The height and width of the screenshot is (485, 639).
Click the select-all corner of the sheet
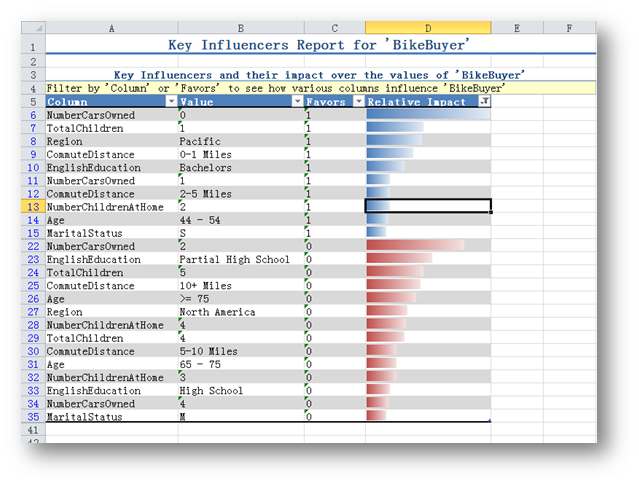click(32, 29)
